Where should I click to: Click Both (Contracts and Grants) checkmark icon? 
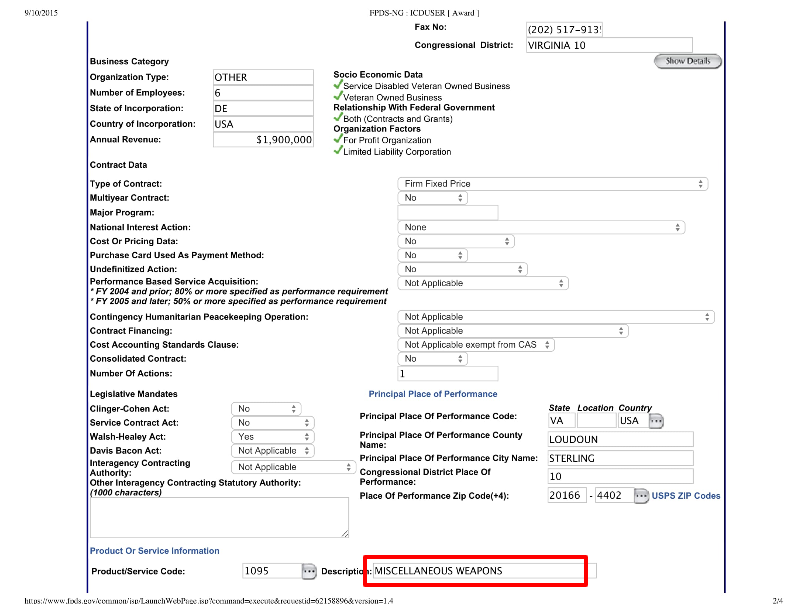click(338, 118)
